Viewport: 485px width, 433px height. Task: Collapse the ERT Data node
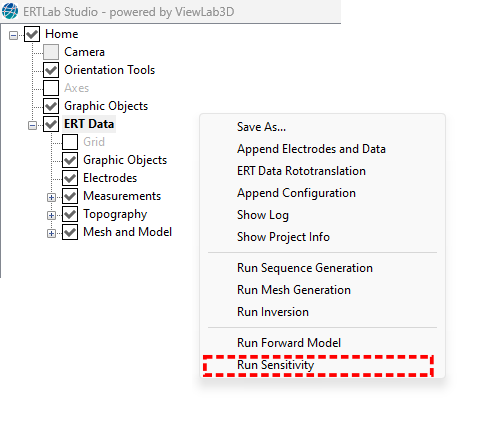(x=32, y=126)
